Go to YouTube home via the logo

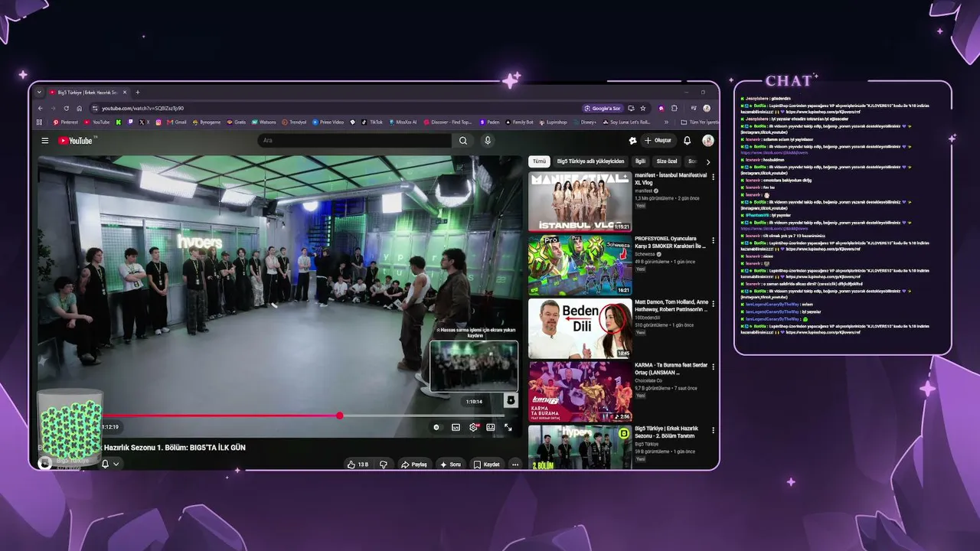(77, 141)
